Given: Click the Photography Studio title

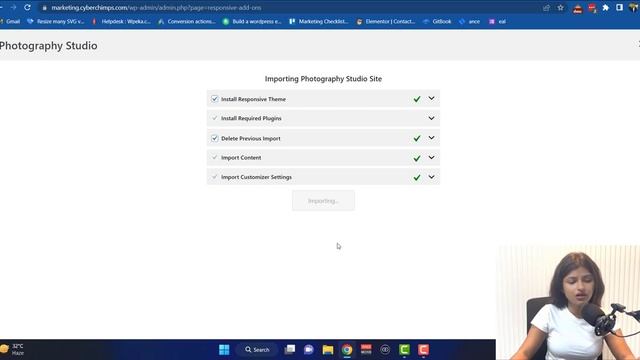Looking at the screenshot, I should coord(48,46).
